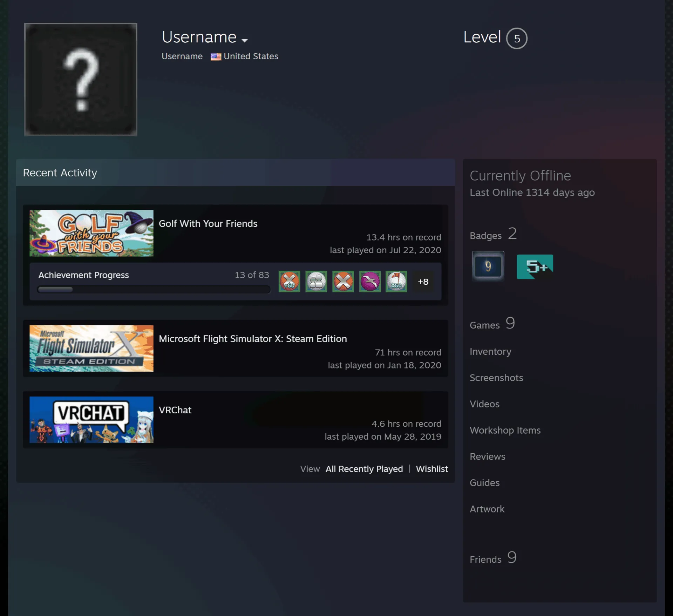Click the Last Online 1314 days ago text
This screenshot has height=616, width=673.
coord(532,192)
